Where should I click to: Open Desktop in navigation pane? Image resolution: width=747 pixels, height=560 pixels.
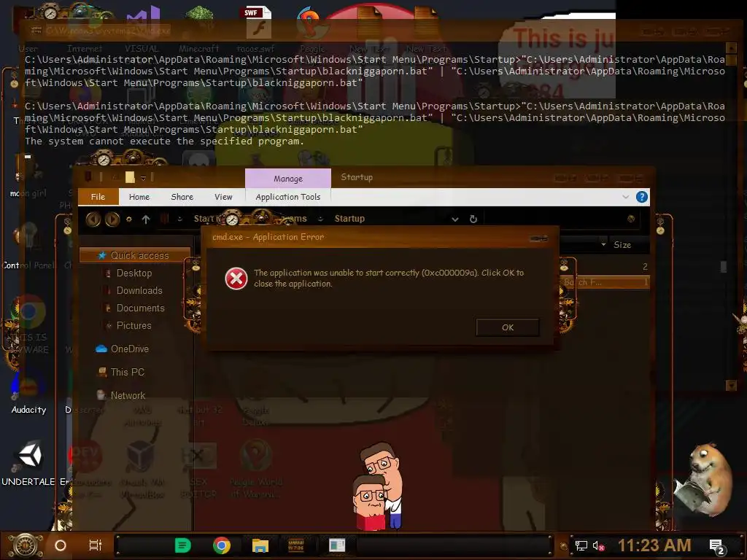coord(134,273)
